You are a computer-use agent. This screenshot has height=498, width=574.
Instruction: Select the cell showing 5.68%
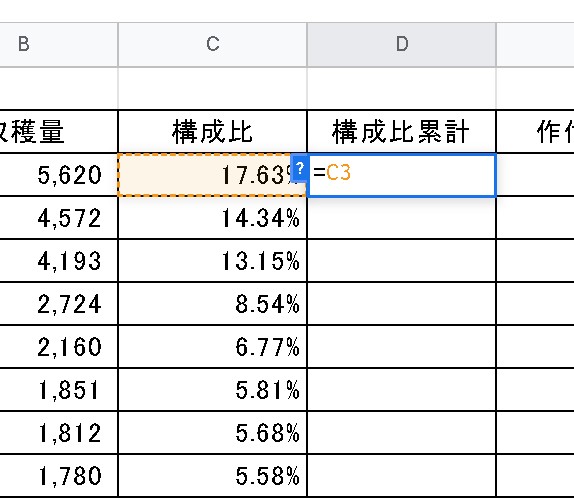[212, 432]
